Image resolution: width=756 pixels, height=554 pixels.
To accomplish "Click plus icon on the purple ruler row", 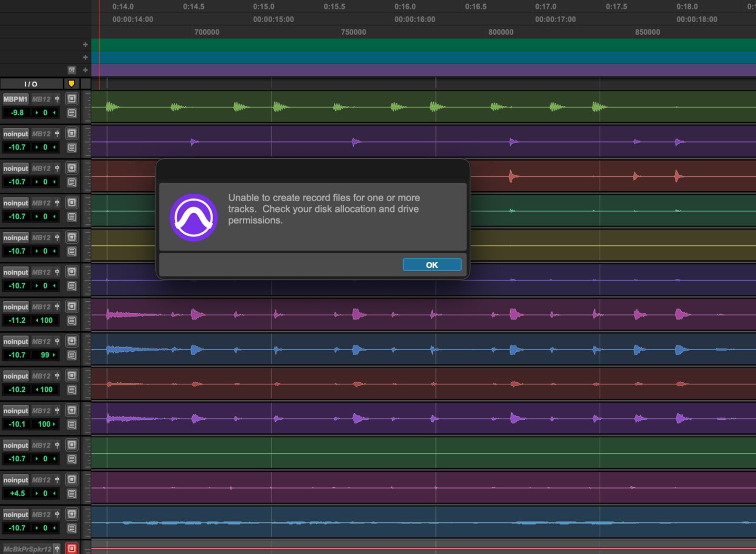I will coord(85,70).
